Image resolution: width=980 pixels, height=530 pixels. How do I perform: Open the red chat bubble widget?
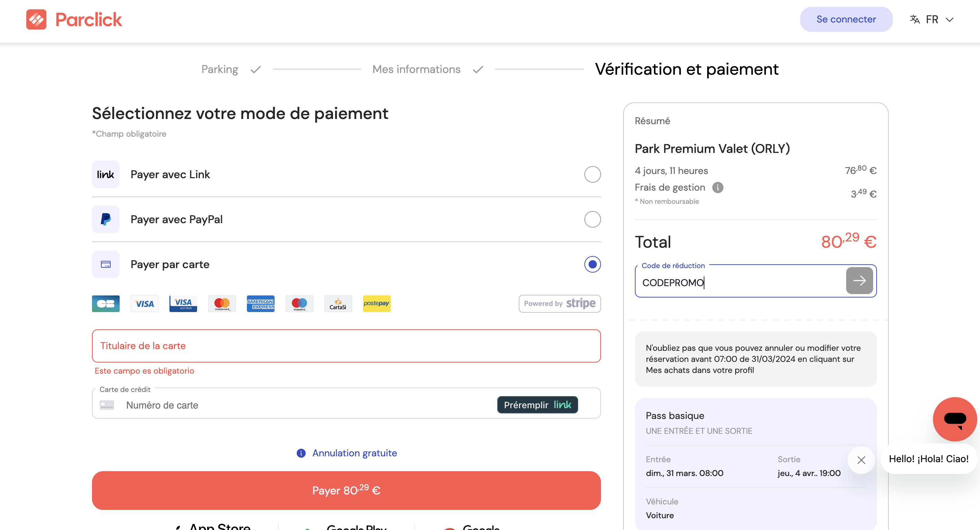click(954, 419)
